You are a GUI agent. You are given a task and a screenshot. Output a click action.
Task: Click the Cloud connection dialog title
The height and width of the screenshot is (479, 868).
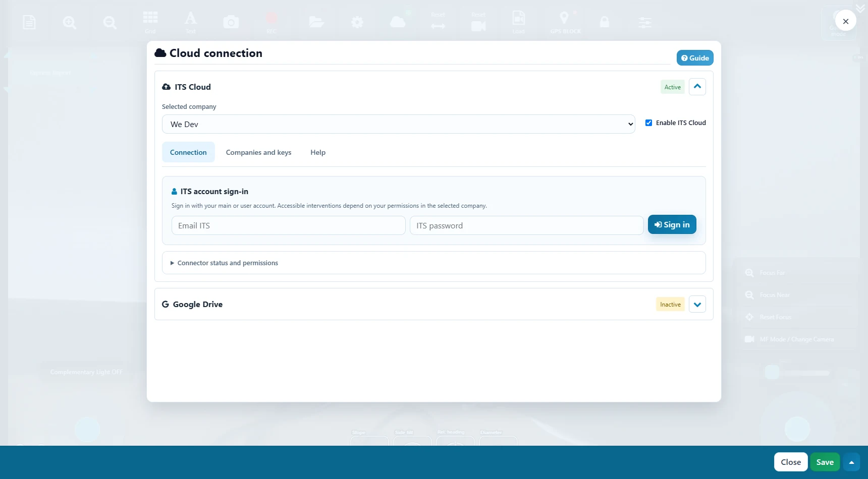coord(216,53)
